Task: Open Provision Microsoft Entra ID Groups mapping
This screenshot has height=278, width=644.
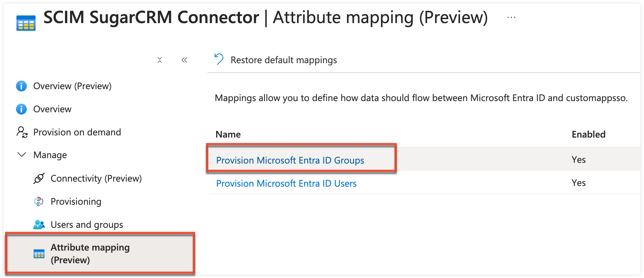Action: point(290,160)
